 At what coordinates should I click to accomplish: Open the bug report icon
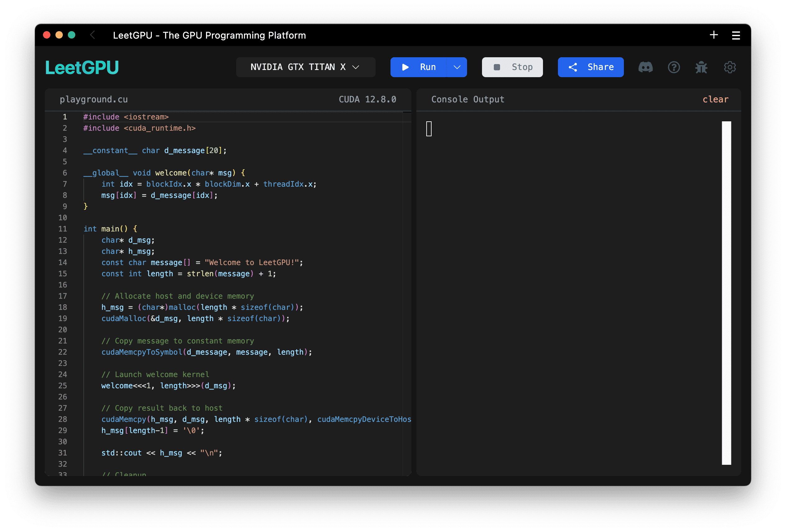pos(701,67)
